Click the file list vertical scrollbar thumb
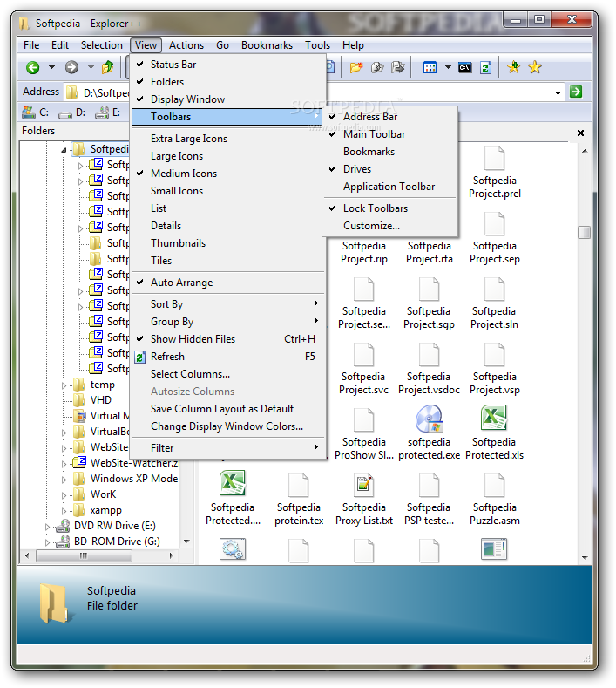This screenshot has height=688, width=616. [584, 232]
